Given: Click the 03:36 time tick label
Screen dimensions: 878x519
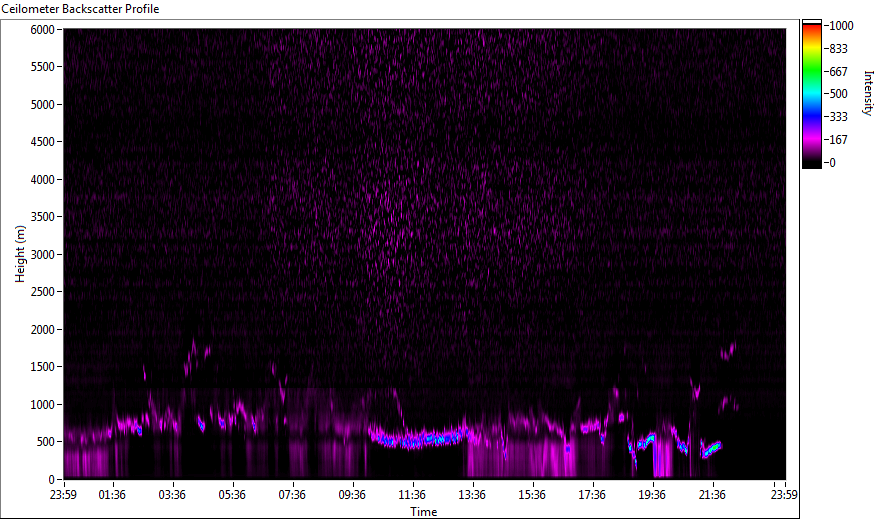Looking at the screenshot, I should click(x=172, y=495).
